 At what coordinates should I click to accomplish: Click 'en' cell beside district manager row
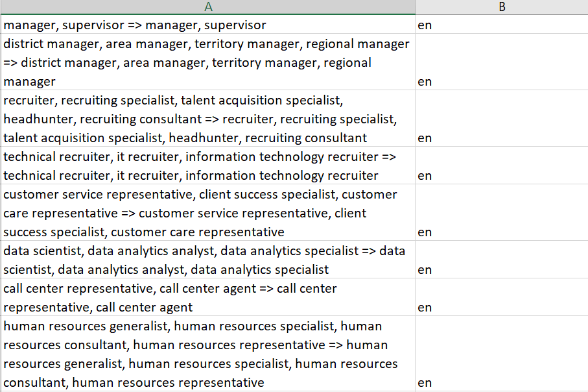pos(502,62)
